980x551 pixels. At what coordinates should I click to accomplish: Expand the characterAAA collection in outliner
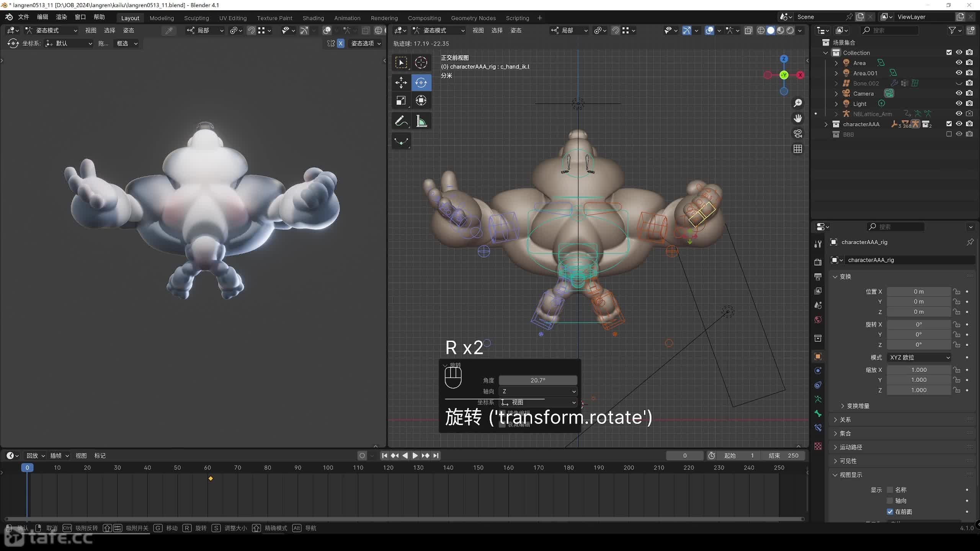point(826,124)
